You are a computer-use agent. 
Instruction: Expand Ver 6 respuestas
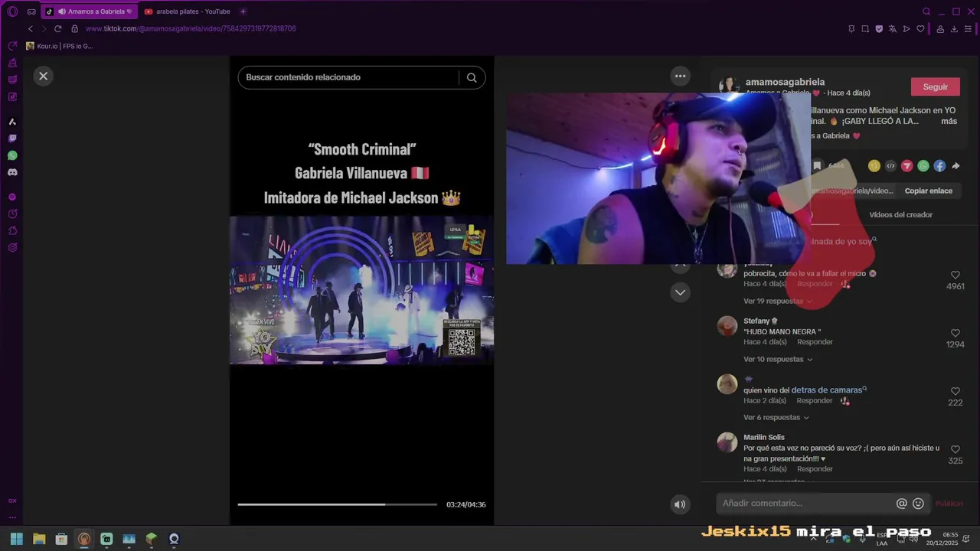point(776,417)
